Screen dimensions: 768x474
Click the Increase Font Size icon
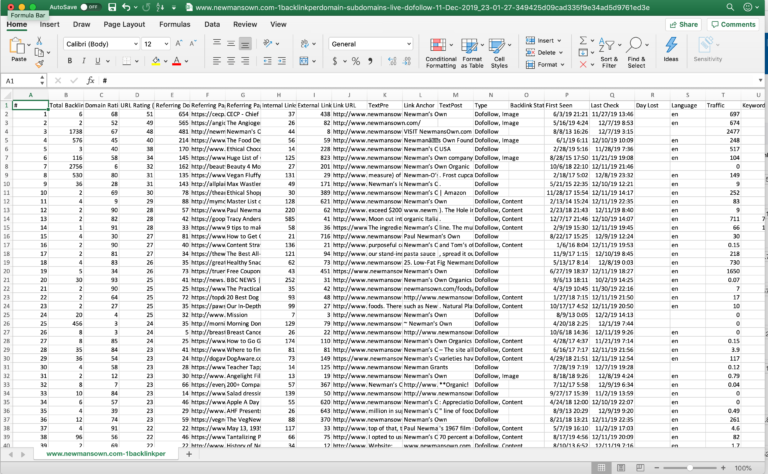point(179,44)
